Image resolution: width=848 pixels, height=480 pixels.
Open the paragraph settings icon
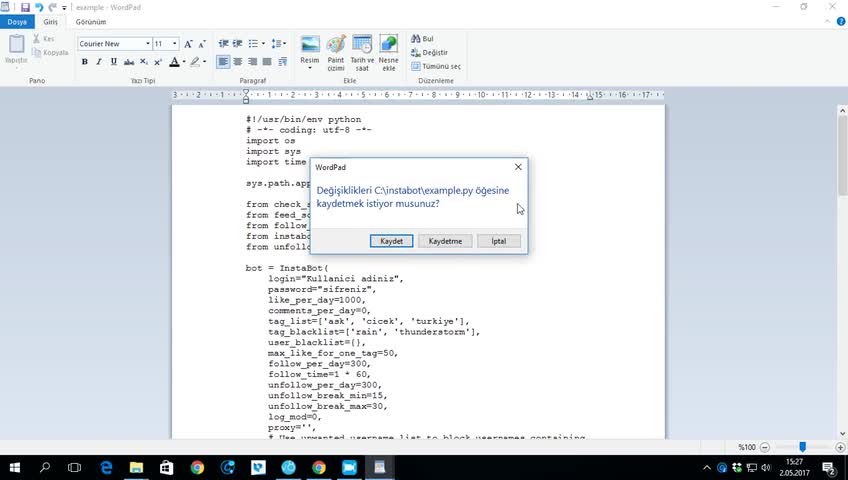(x=282, y=62)
